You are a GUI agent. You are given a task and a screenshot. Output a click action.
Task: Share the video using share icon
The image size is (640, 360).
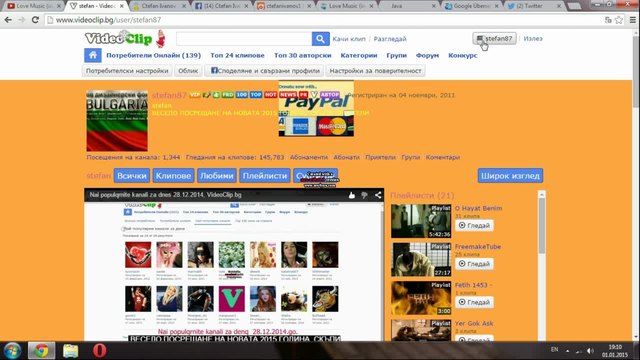[378, 195]
